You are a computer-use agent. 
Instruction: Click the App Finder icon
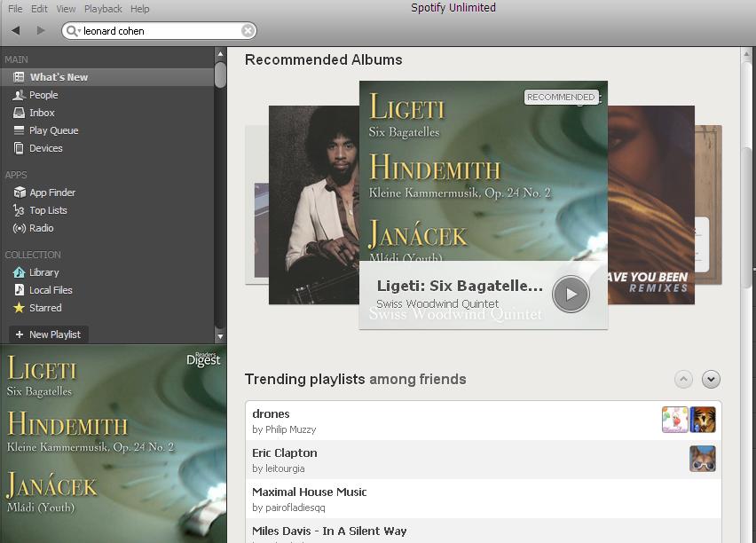(x=20, y=193)
